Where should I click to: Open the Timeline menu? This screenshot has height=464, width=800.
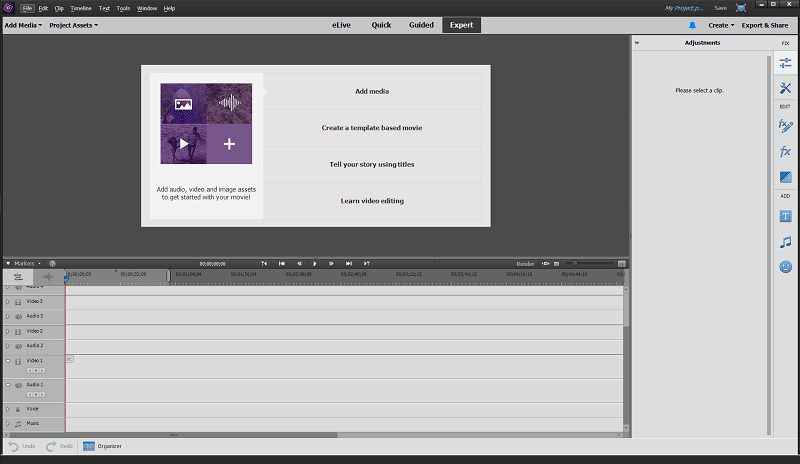pos(81,8)
